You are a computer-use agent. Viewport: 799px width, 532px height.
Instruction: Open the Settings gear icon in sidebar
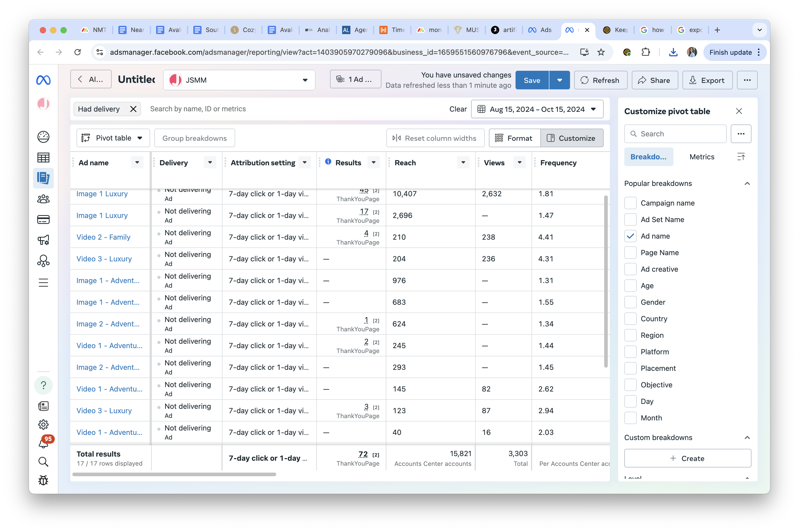pyautogui.click(x=43, y=425)
